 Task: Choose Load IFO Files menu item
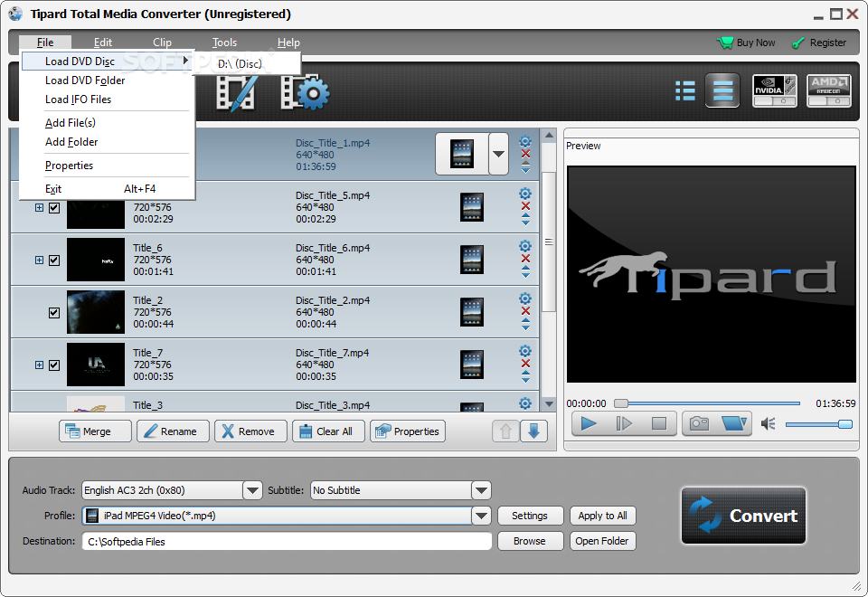click(x=78, y=99)
